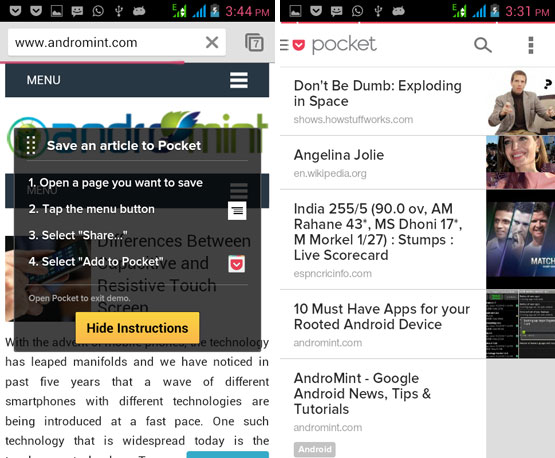The height and width of the screenshot is (458, 555).
Task: Tap the battery icon in left status bar
Action: point(215,11)
